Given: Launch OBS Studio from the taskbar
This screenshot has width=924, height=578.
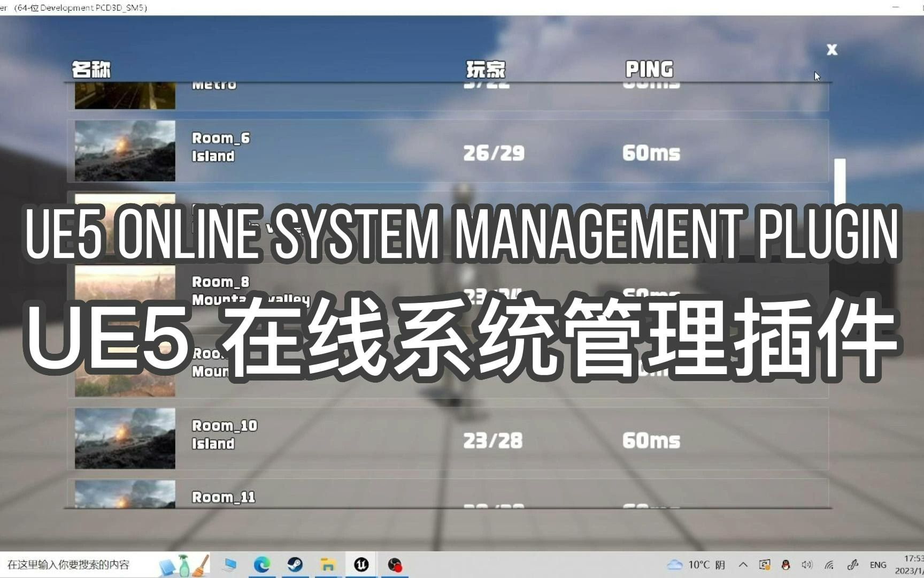Looking at the screenshot, I should [396, 565].
